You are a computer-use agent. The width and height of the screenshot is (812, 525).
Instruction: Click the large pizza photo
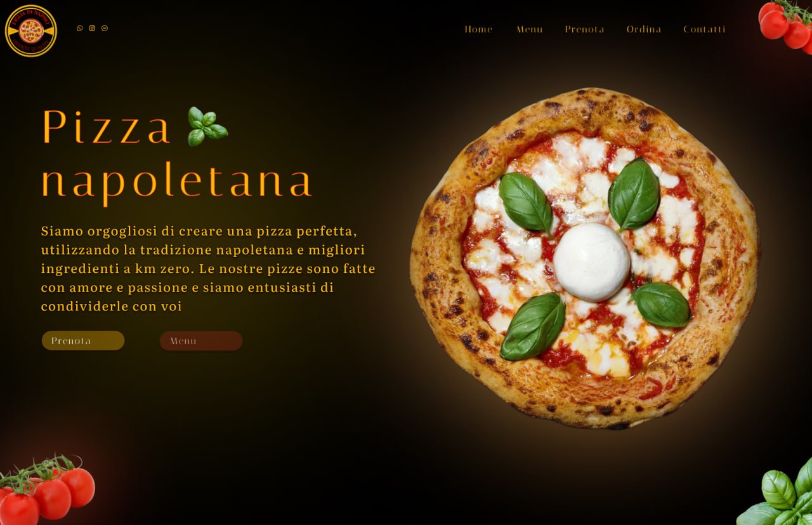(584, 258)
